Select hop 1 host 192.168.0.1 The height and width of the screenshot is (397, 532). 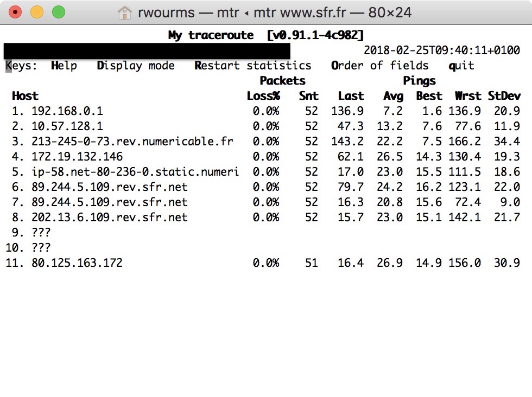tap(67, 111)
